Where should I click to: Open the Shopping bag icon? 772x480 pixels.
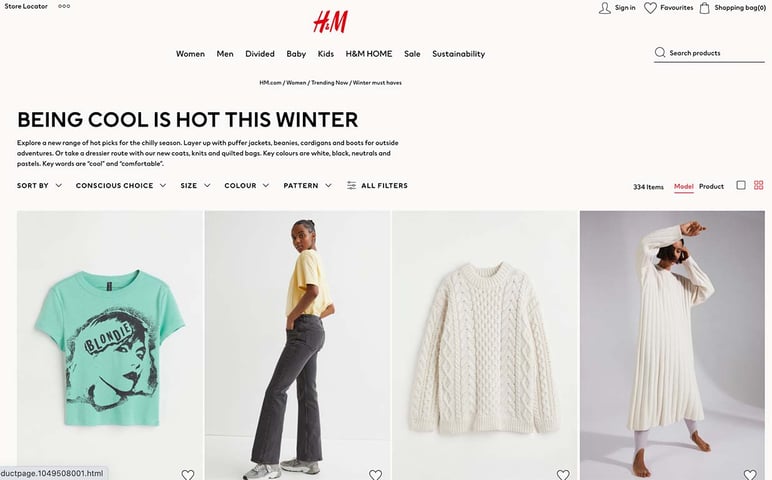(x=705, y=8)
